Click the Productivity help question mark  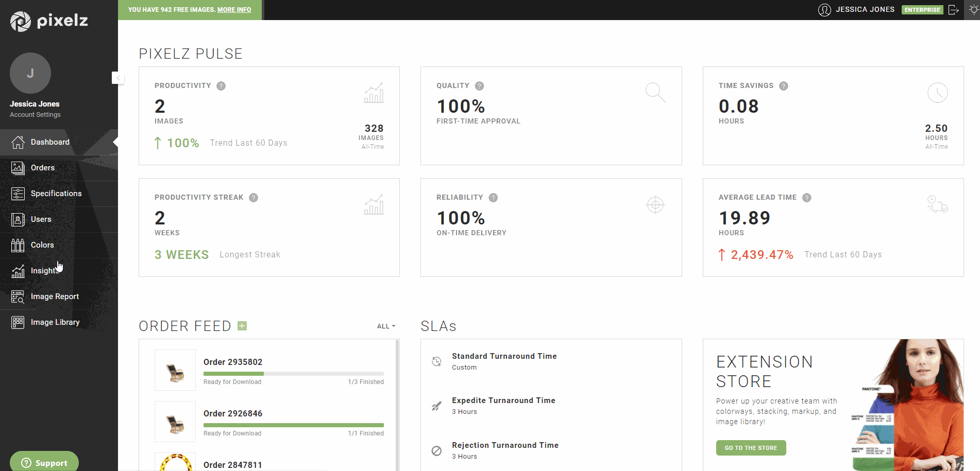pos(221,86)
